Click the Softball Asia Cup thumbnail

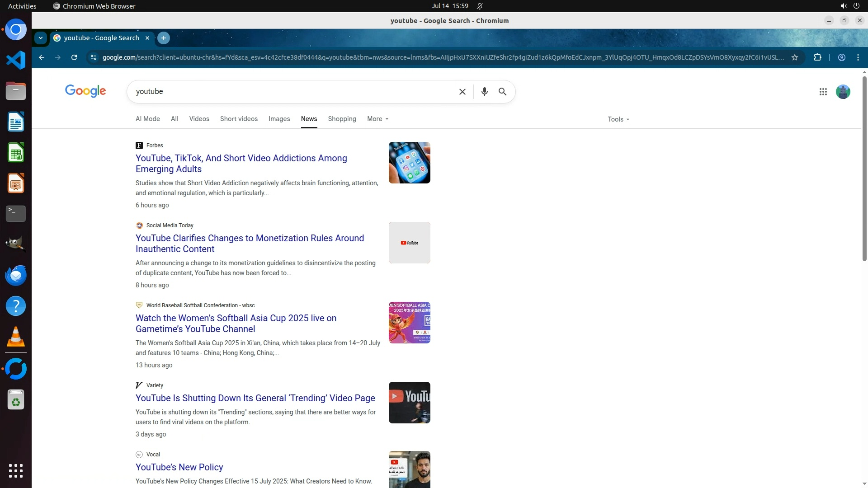(409, 323)
